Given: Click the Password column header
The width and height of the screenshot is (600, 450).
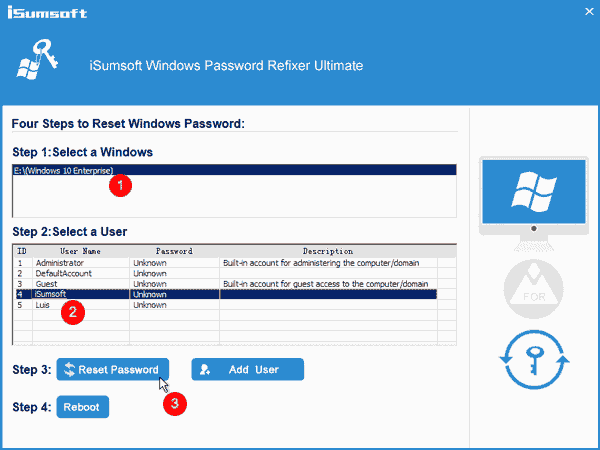Looking at the screenshot, I should click(174, 251).
